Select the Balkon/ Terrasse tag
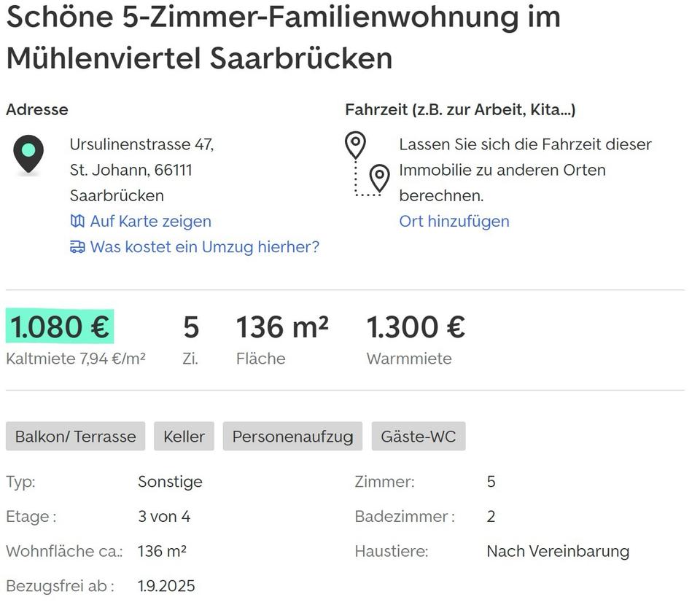Viewport: 700px width, 613px height. pos(76,437)
